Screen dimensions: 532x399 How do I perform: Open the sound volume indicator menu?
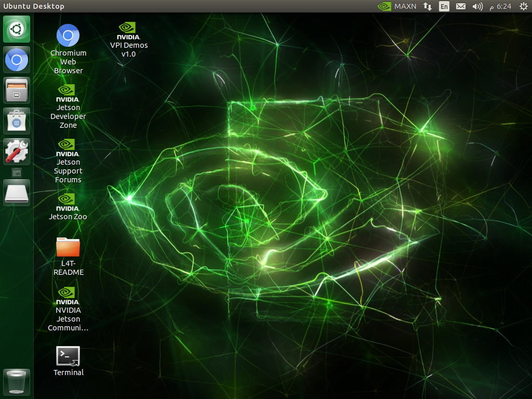[477, 6]
